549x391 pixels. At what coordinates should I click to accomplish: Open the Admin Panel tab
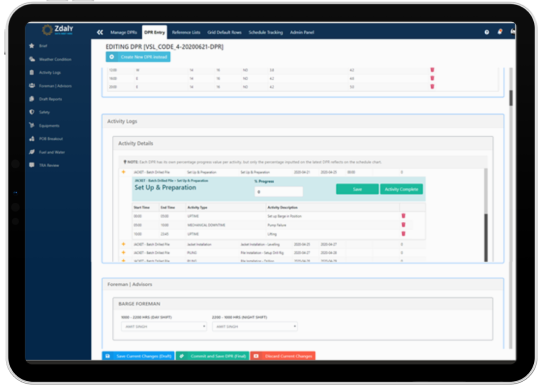(x=302, y=32)
